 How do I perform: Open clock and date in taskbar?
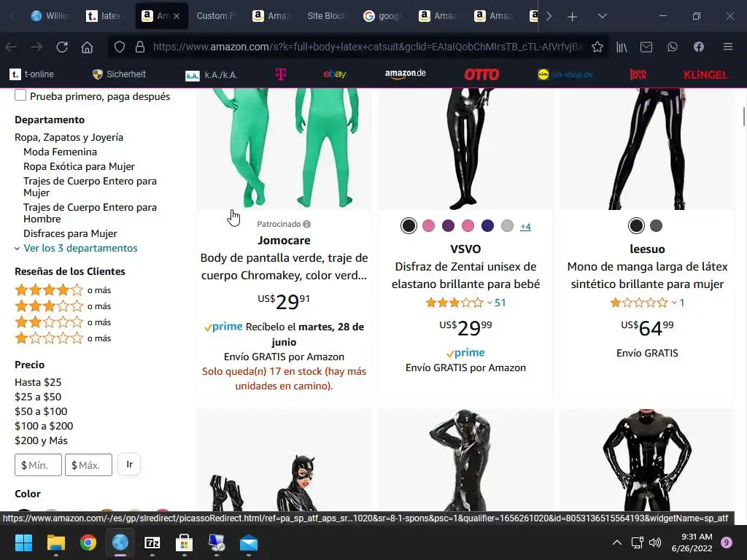(692, 542)
